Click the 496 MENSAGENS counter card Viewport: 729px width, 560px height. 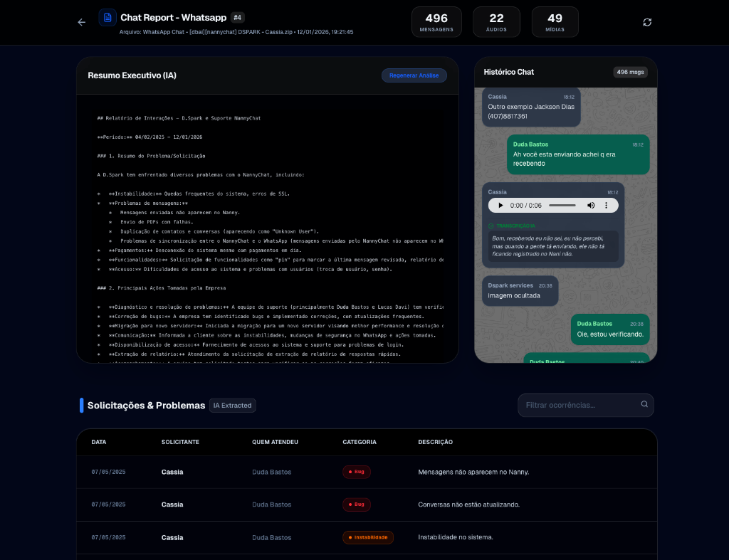click(436, 21)
